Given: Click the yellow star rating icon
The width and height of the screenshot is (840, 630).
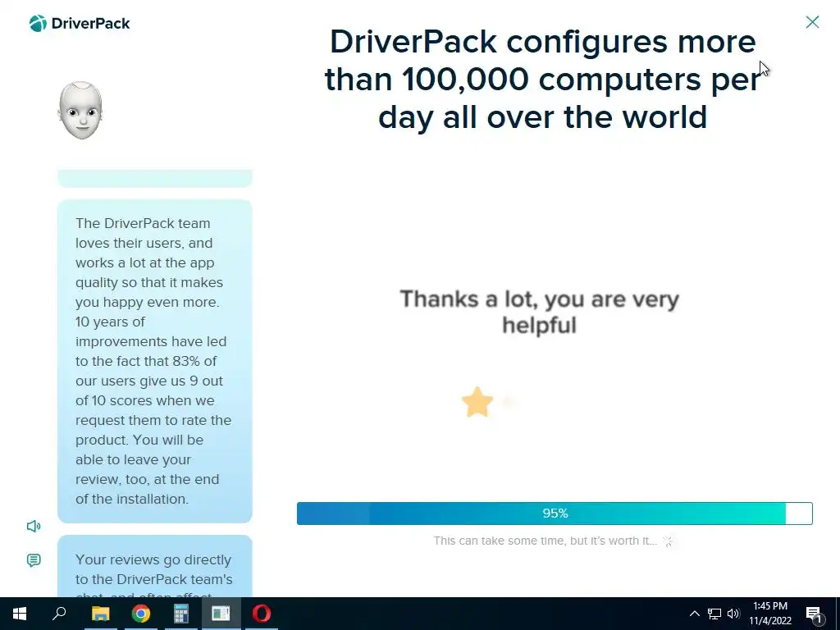Looking at the screenshot, I should coord(477,402).
